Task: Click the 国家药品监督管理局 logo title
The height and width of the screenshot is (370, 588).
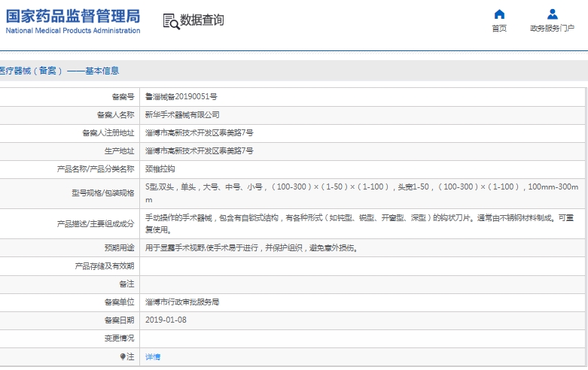Action: click(73, 16)
